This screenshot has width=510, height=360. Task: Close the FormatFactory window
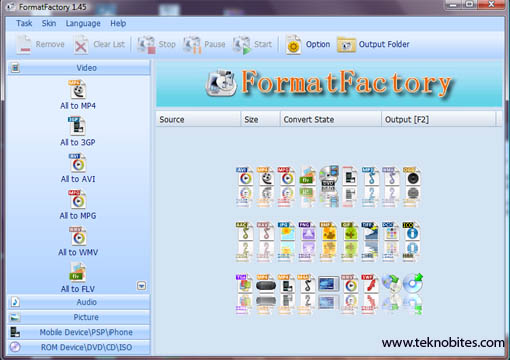tap(491, 4)
